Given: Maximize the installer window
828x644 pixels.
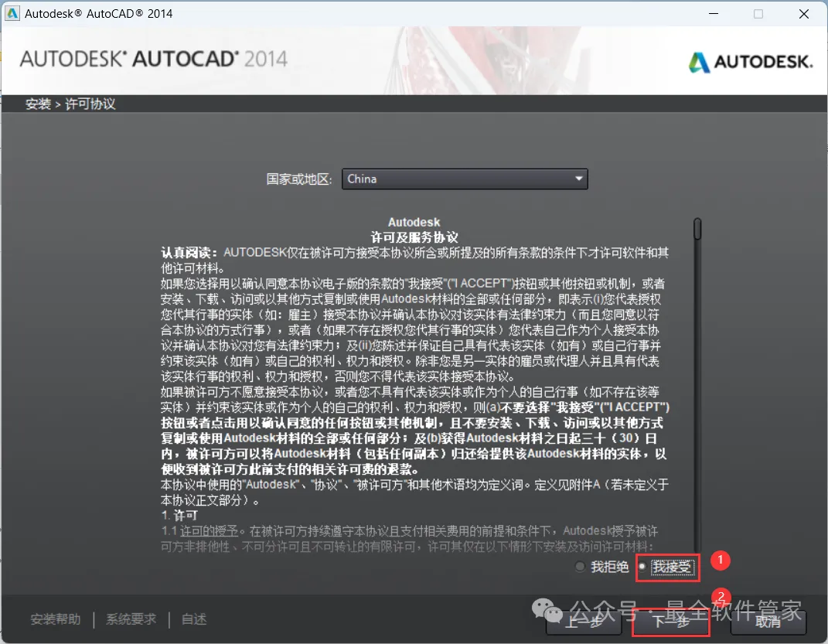Looking at the screenshot, I should (x=758, y=14).
